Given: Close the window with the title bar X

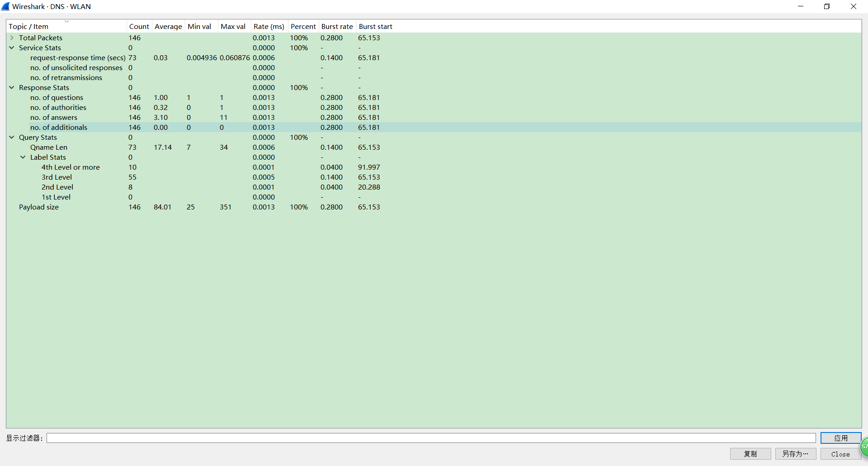Looking at the screenshot, I should (854, 6).
